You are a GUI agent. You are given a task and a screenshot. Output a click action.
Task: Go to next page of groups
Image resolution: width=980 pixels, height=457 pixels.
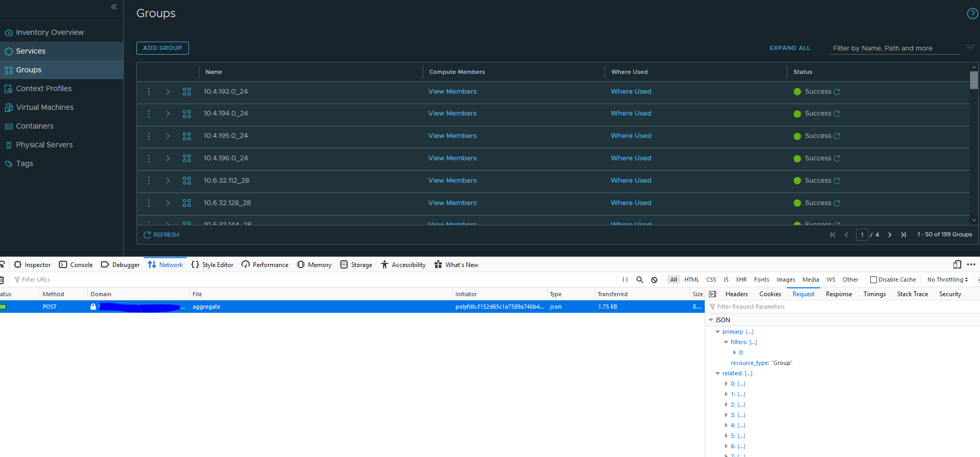890,235
